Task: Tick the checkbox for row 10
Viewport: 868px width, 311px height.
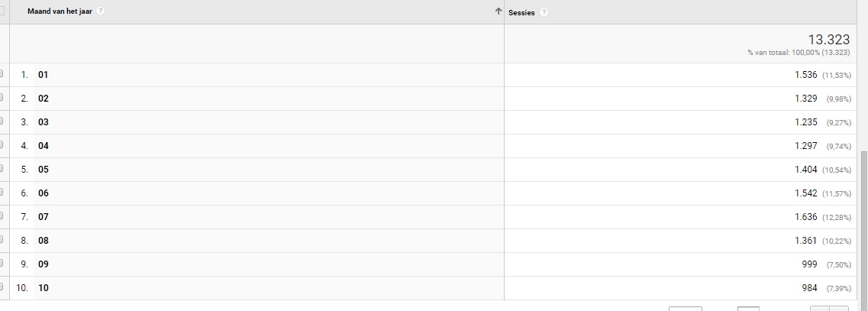Action: tap(1, 287)
